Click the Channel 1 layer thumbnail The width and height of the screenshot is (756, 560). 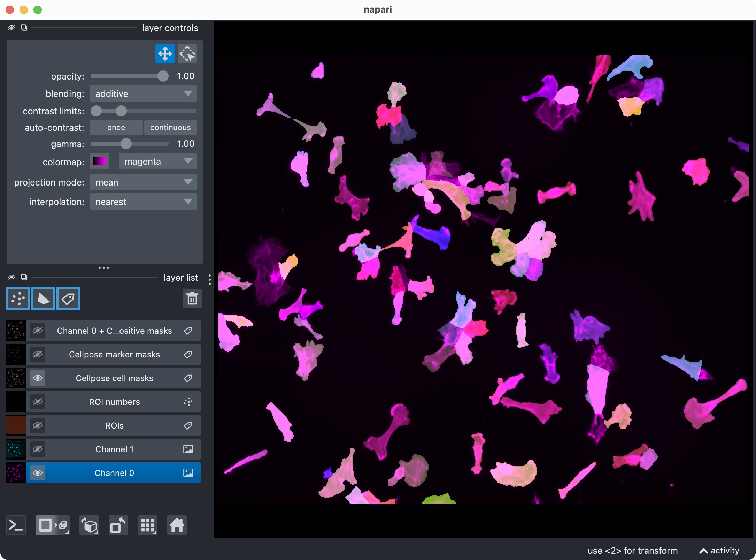pos(16,449)
